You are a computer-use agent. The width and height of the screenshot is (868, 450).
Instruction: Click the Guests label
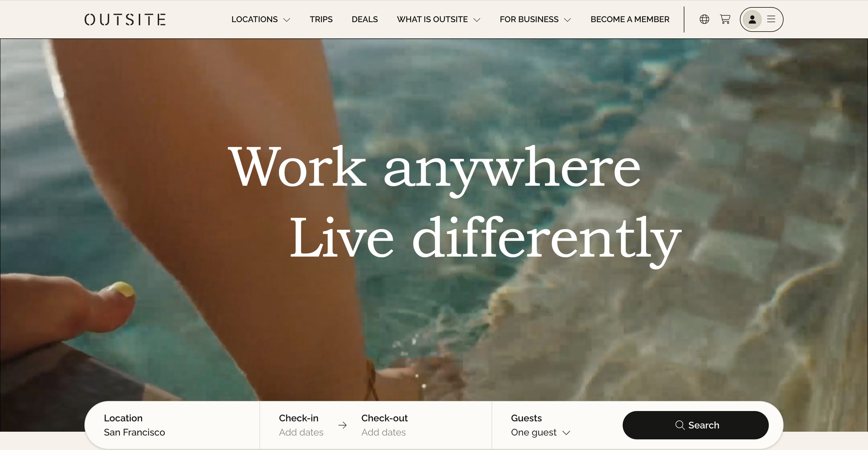[526, 418]
